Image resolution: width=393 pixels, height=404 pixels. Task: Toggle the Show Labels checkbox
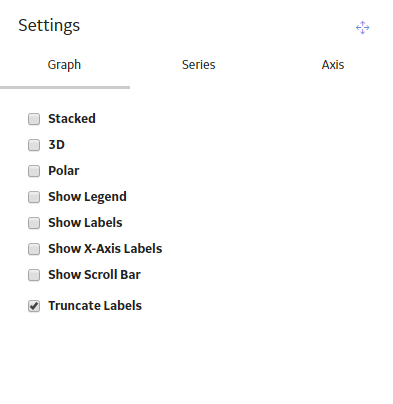coord(34,223)
